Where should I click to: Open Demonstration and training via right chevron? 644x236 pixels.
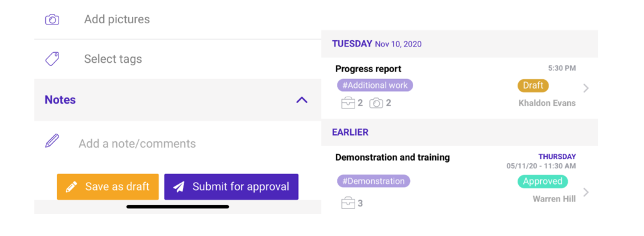[x=586, y=192]
